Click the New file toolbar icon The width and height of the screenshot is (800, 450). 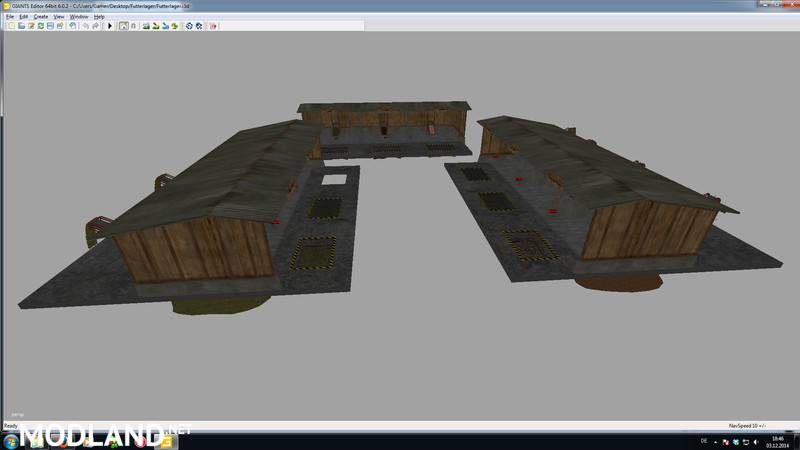pos(11,26)
